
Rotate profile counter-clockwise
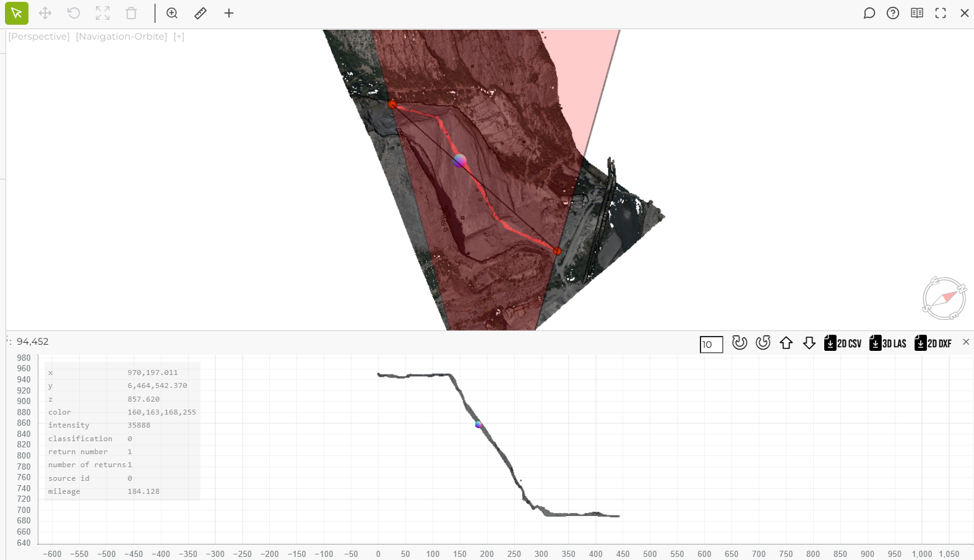pos(763,343)
